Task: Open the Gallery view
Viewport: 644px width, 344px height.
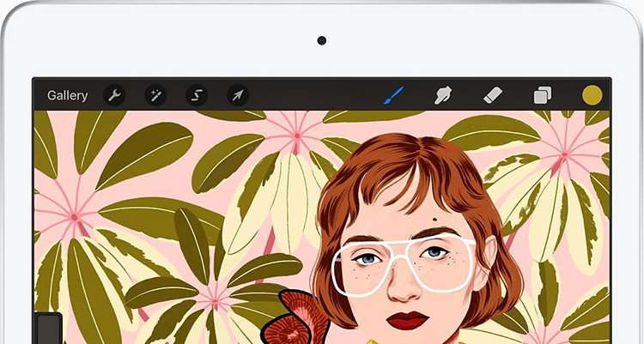Action: (67, 95)
